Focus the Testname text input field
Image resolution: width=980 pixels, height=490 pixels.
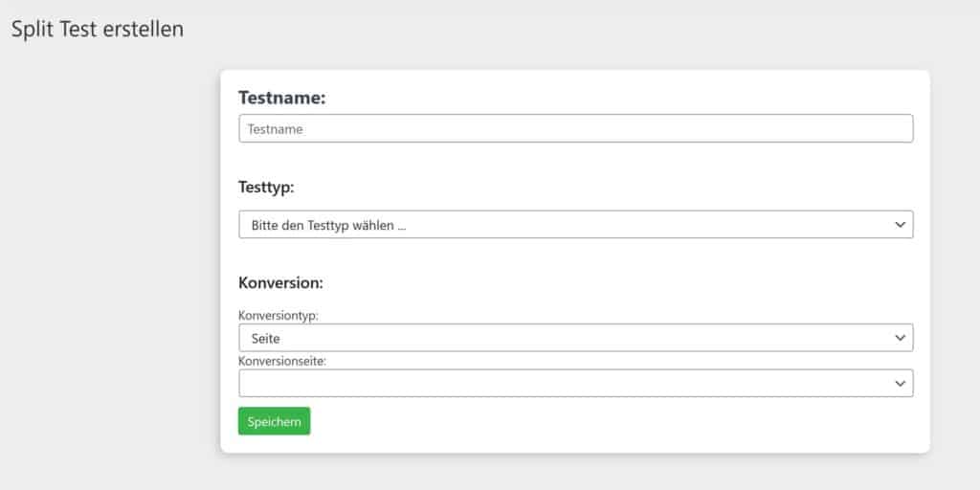pyautogui.click(x=575, y=129)
